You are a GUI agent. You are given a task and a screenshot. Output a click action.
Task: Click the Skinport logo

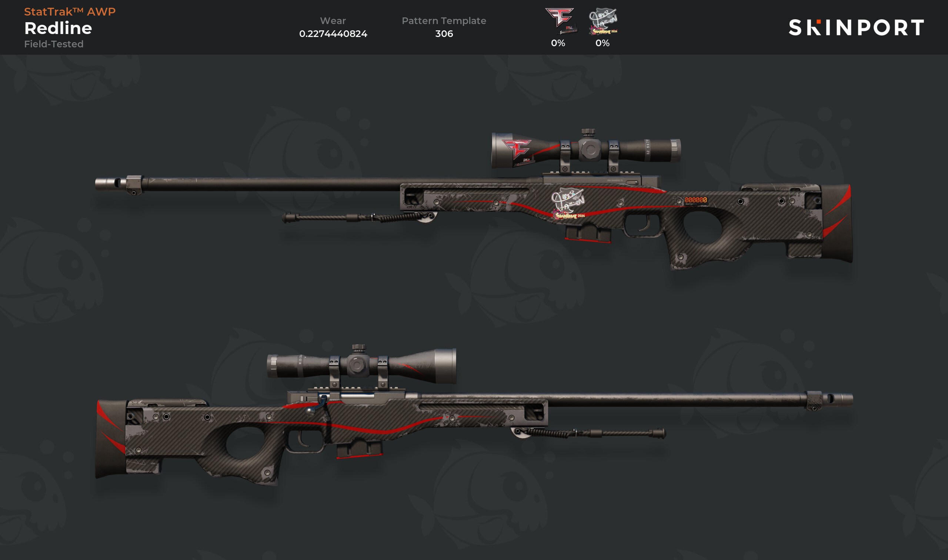click(x=856, y=27)
